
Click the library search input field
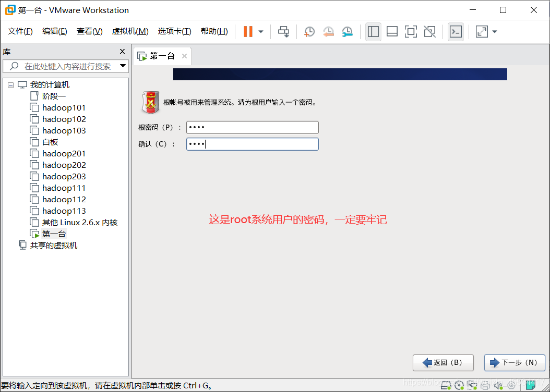65,66
